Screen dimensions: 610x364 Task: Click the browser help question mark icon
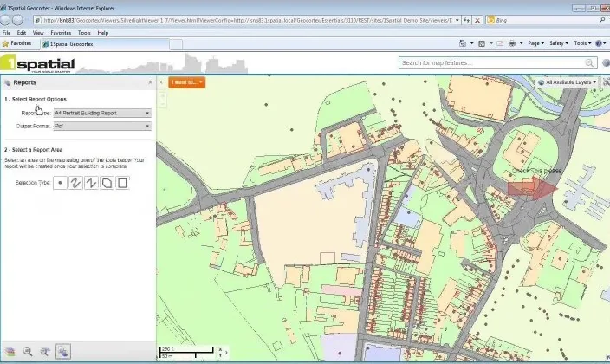599,43
